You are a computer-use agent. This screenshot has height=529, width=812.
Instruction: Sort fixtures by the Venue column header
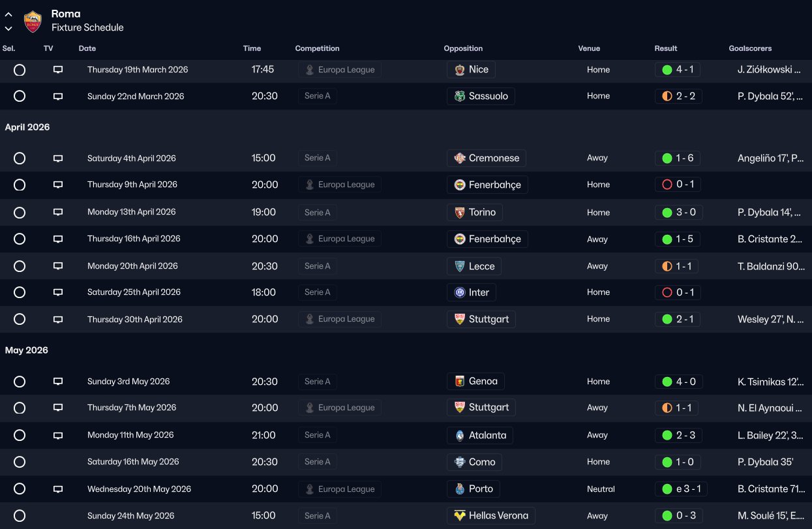pos(589,48)
